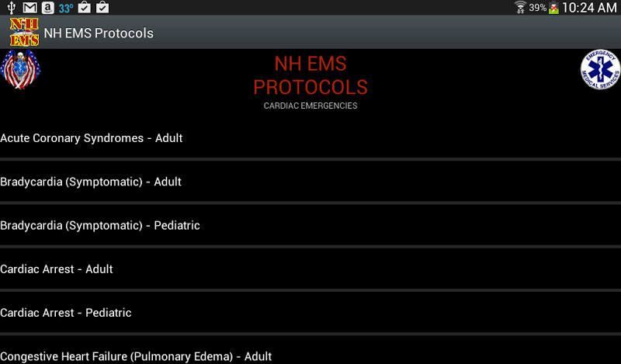621x364 pixels.
Task: Tap the NH EMS Protocols title text
Action: coord(99,33)
